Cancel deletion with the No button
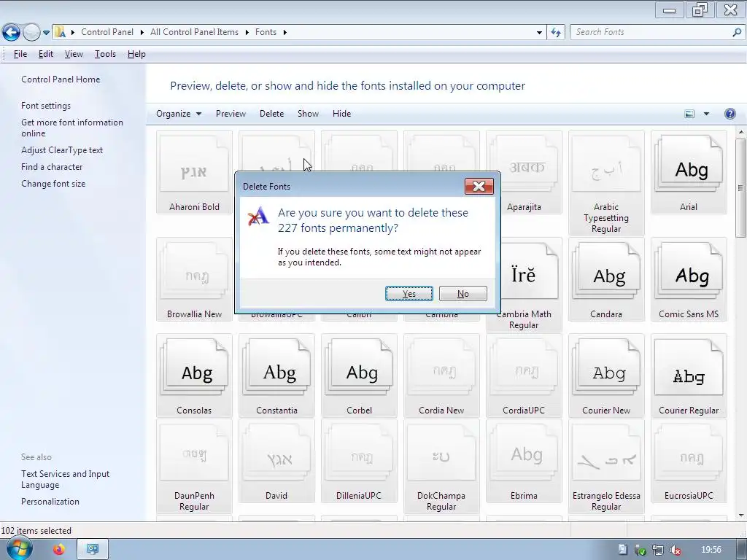Image resolution: width=747 pixels, height=560 pixels. (462, 293)
